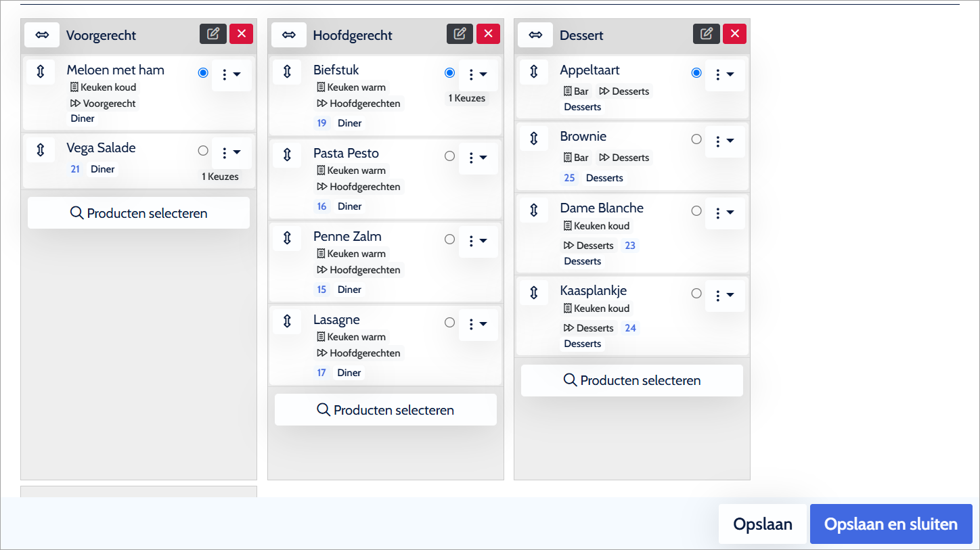This screenshot has width=980, height=550.
Task: Open options dropdown for Dame Blanche
Action: click(724, 212)
